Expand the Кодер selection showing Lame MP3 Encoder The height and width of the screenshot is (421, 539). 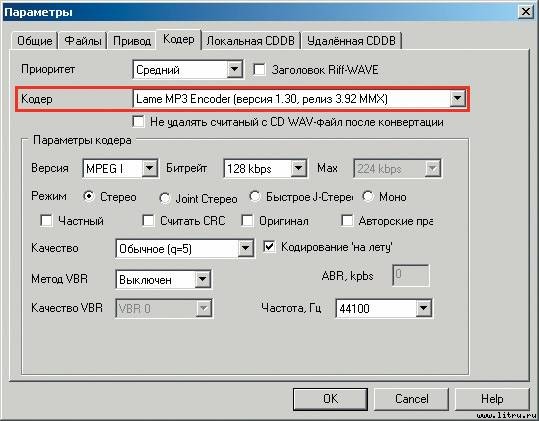point(299,99)
